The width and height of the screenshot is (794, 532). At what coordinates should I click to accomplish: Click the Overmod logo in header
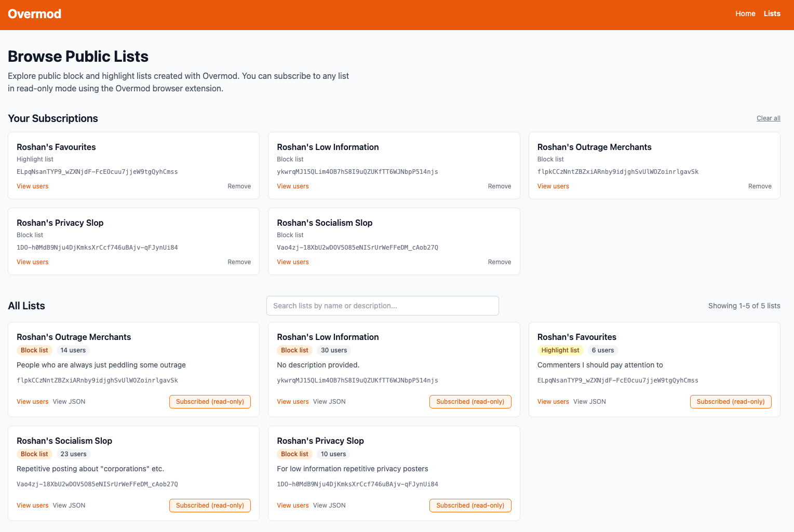pyautogui.click(x=34, y=14)
